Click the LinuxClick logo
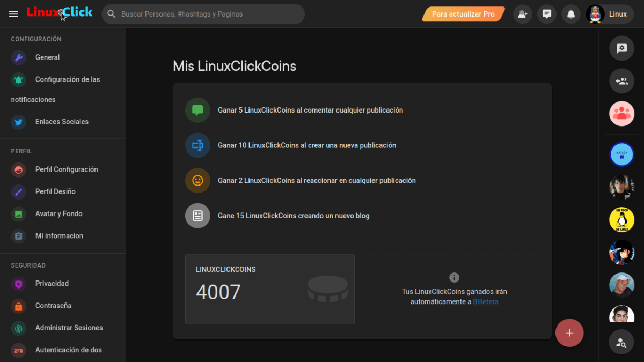644x362 pixels. (60, 12)
